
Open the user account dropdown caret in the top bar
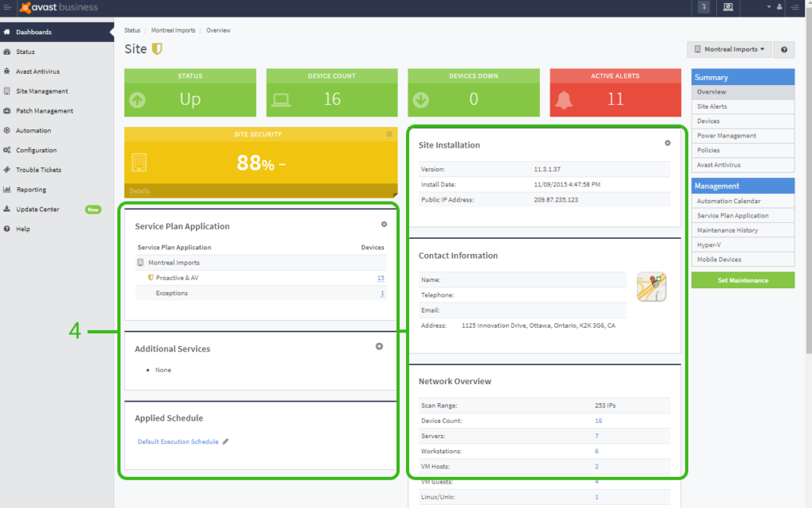(x=768, y=6)
